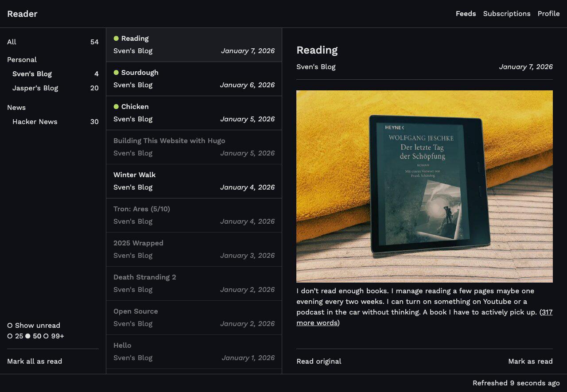The width and height of the screenshot is (567, 392).
Task: Open the Feeds menu item
Action: [x=466, y=14]
